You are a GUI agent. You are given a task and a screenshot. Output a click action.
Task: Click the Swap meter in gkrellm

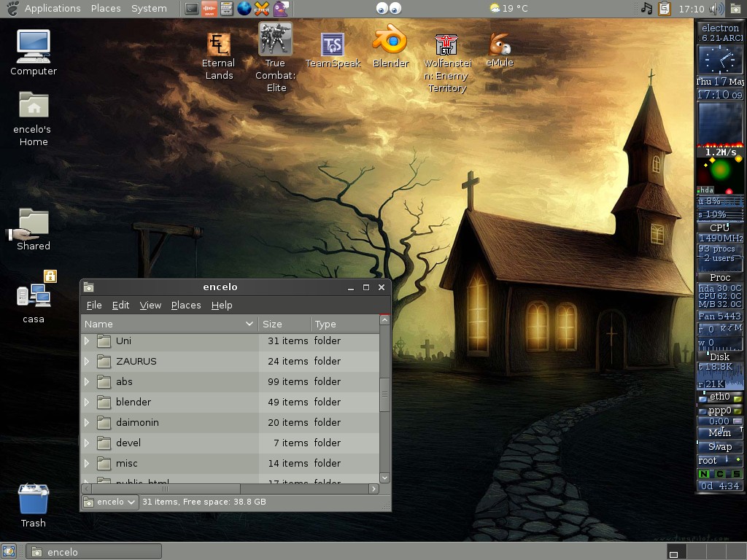(720, 447)
